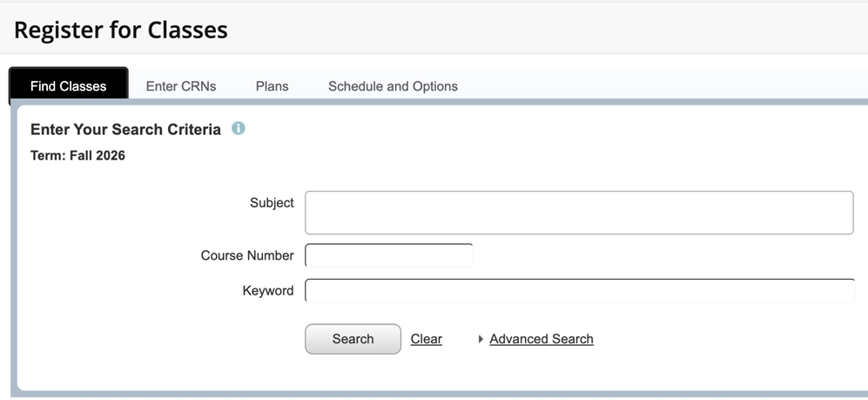This screenshot has width=868, height=400.
Task: Select the 'Term: Fall 2026' text
Action: (x=77, y=156)
